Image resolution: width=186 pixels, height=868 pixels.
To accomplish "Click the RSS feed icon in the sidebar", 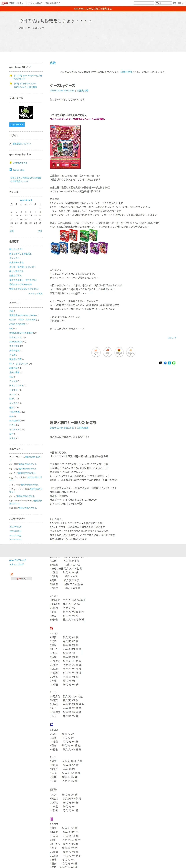I will [12, 574].
